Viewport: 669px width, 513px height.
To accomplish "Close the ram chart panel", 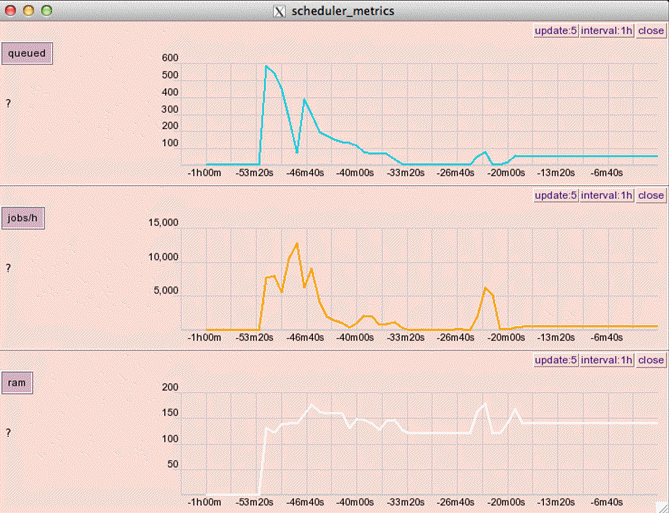I will click(650, 360).
